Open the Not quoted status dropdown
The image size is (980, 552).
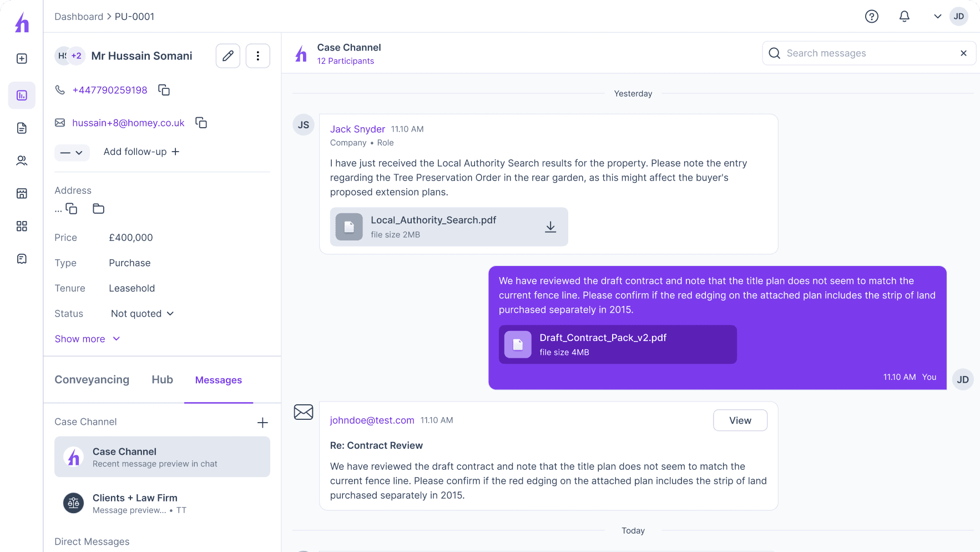pyautogui.click(x=142, y=314)
